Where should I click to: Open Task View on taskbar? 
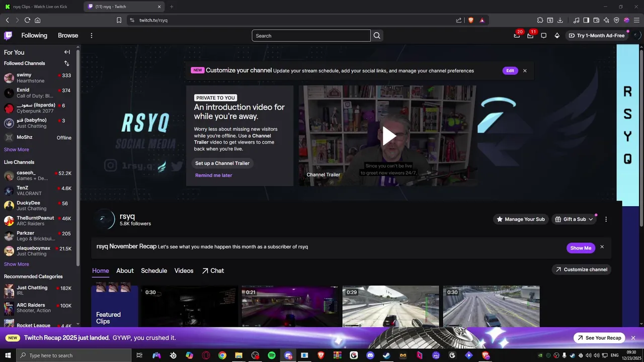(139, 355)
